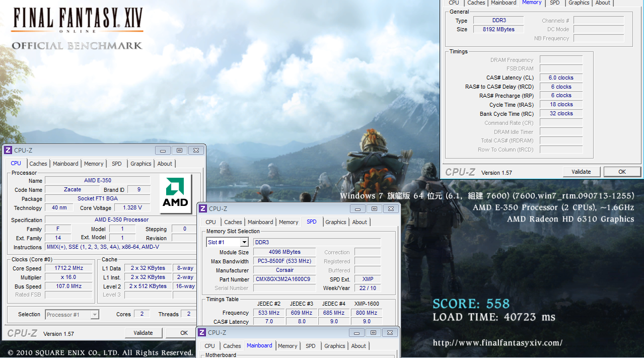The width and height of the screenshot is (644, 358).
Task: Open the Graphics tab in the Mainboard window
Action: pos(335,346)
